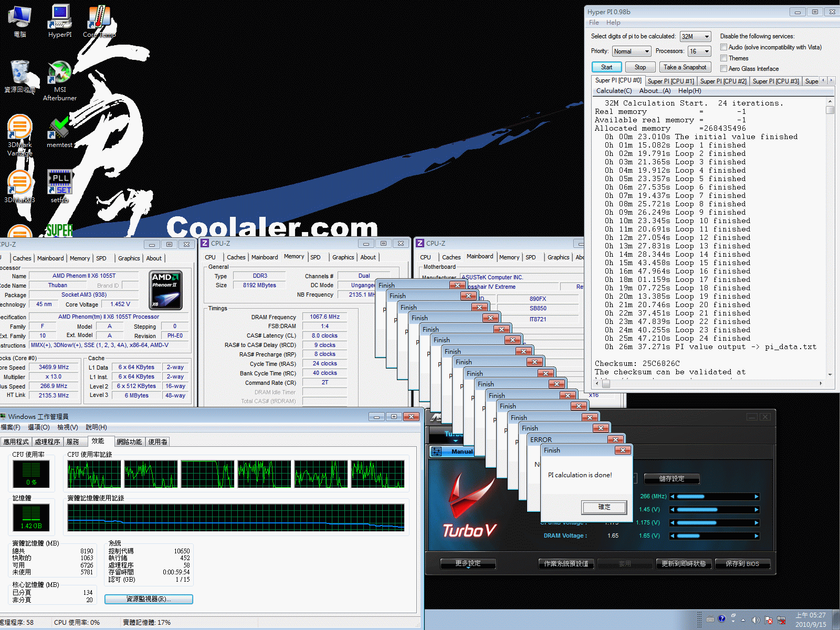The height and width of the screenshot is (630, 840).
Task: Click the TurboV Manual mode icon
Action: [x=437, y=451]
